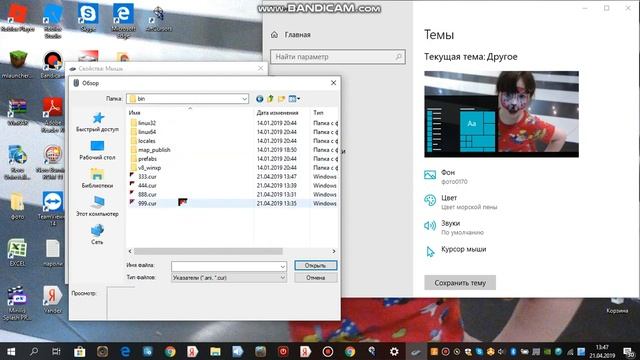Image resolution: width=640 pixels, height=360 pixels.
Task: Select the 999.cur cursor file
Action: point(147,203)
